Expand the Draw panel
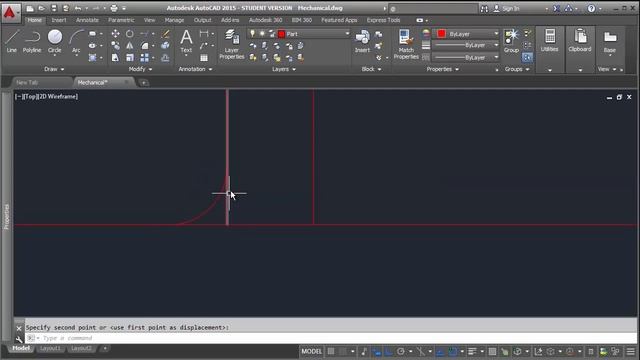The width and height of the screenshot is (640, 360). [x=54, y=69]
